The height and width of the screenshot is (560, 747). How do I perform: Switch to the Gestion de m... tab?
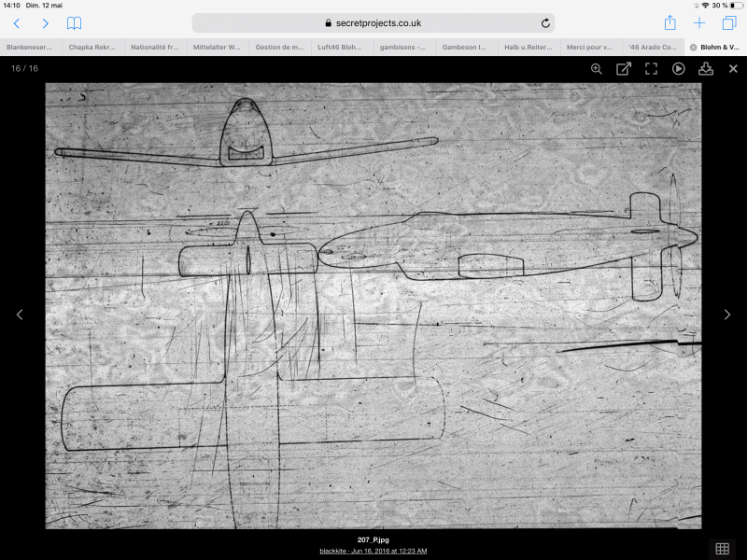point(279,47)
